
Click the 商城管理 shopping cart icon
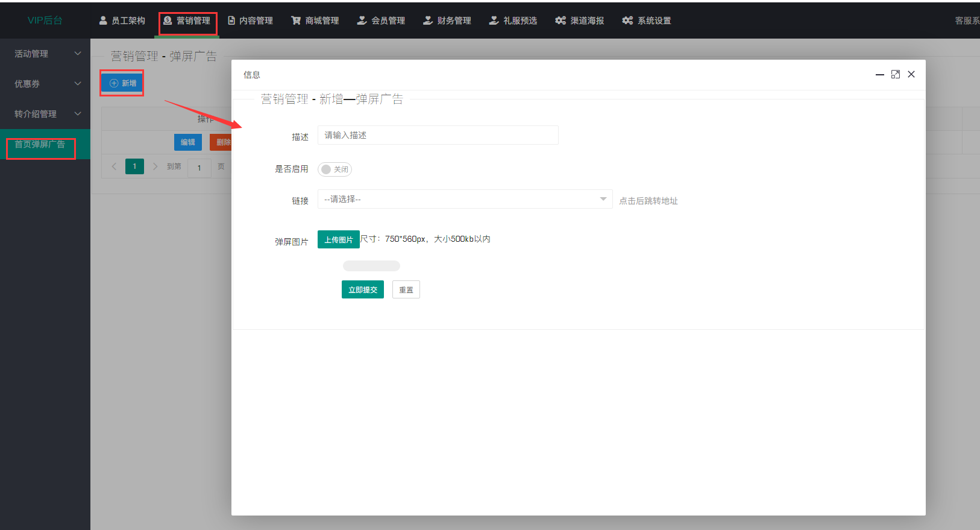[x=296, y=21]
